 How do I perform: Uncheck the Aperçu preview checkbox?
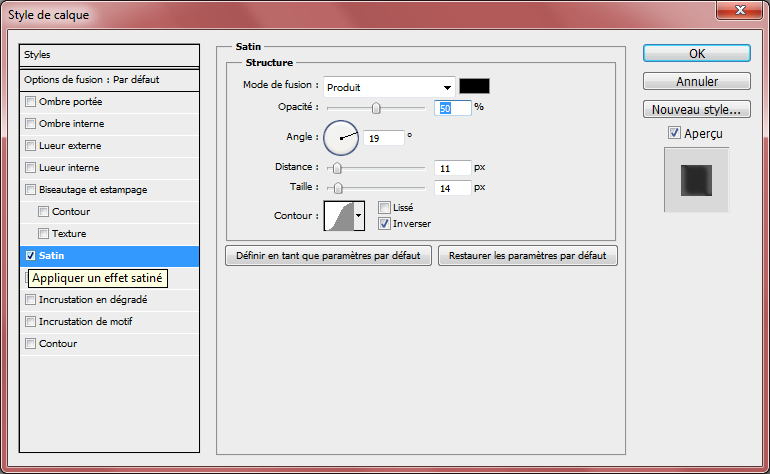pyautogui.click(x=674, y=133)
